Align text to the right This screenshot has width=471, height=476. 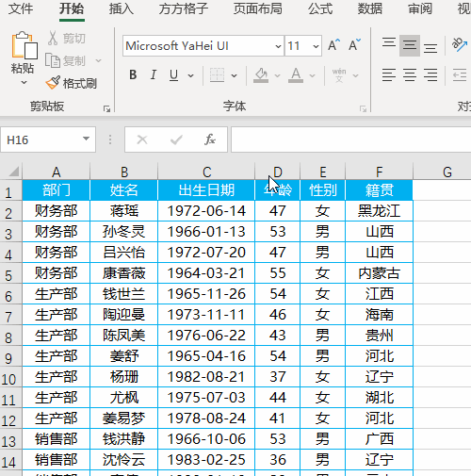pyautogui.click(x=430, y=75)
